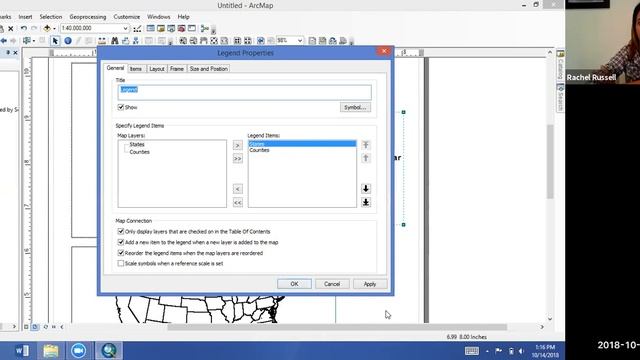
Task: Click the >> add all layers button
Action: pyautogui.click(x=238, y=158)
